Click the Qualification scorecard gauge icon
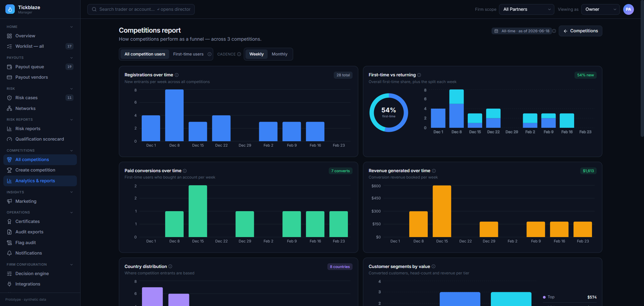Viewport: 644px width, 306px height. [9, 139]
